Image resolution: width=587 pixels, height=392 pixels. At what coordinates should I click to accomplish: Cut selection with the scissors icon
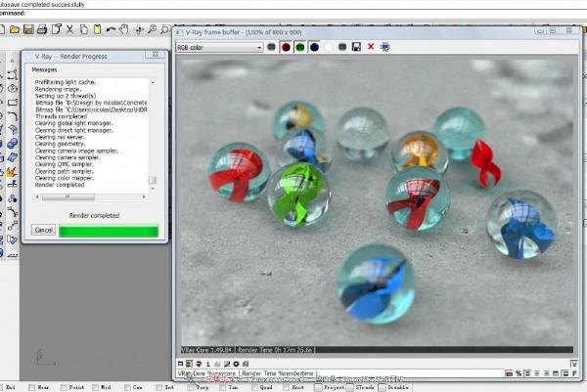[69, 29]
